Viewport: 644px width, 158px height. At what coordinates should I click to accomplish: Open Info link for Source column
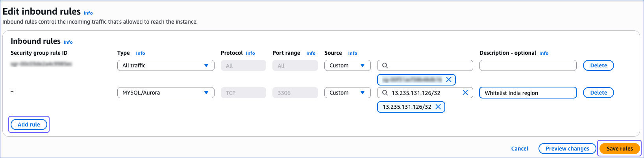353,53
